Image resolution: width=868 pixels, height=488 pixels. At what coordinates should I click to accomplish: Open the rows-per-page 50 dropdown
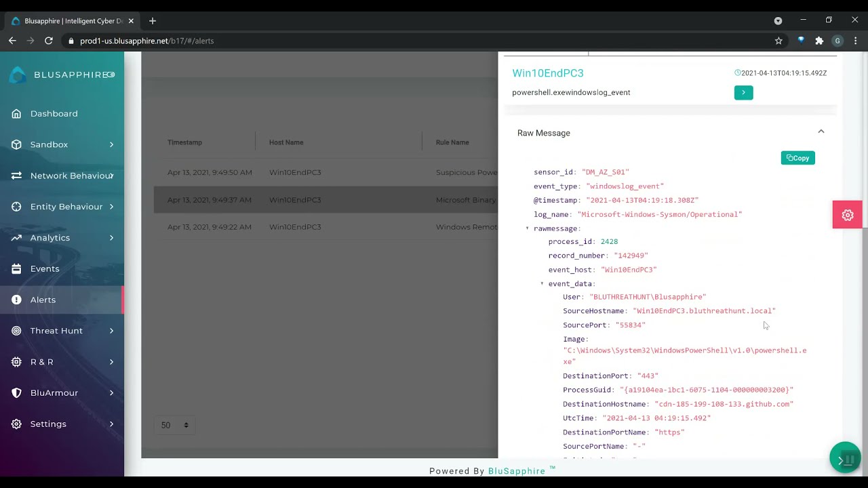[x=175, y=425]
